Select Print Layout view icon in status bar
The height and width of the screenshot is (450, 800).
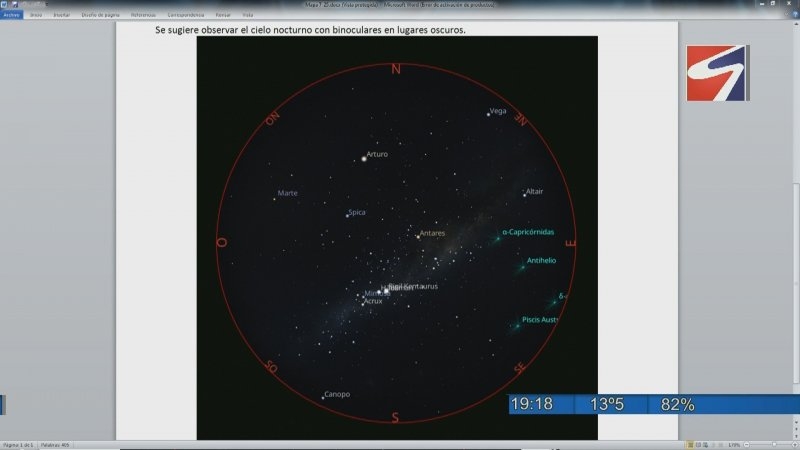pyautogui.click(x=688, y=444)
